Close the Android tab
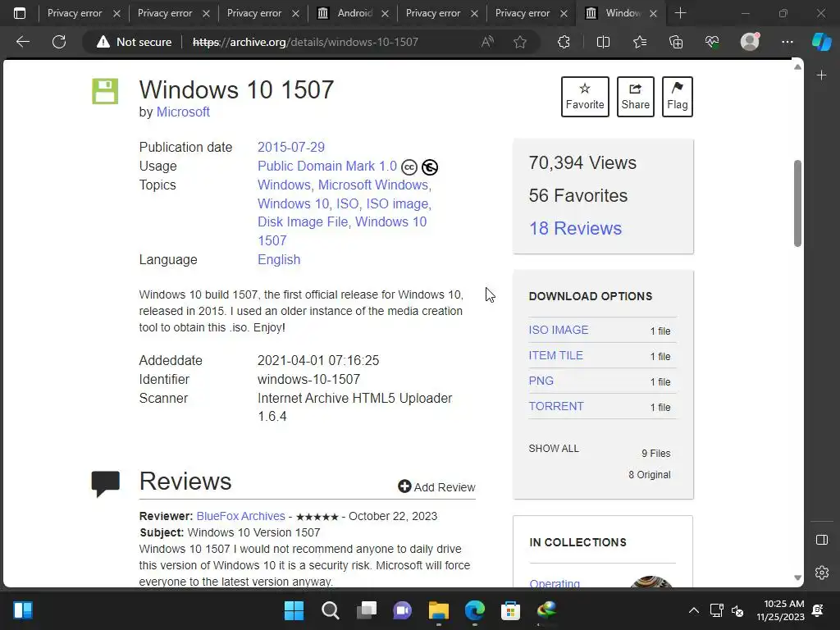The height and width of the screenshot is (630, 840). pyautogui.click(x=385, y=13)
